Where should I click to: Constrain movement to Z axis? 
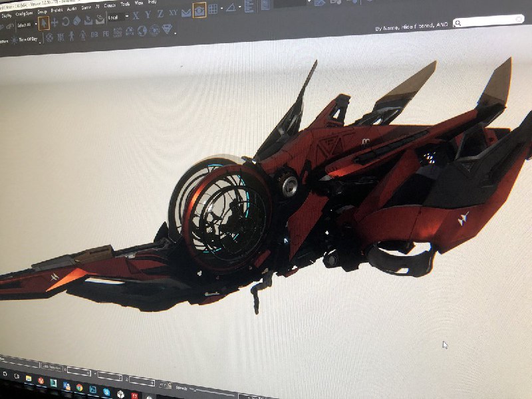click(x=160, y=14)
